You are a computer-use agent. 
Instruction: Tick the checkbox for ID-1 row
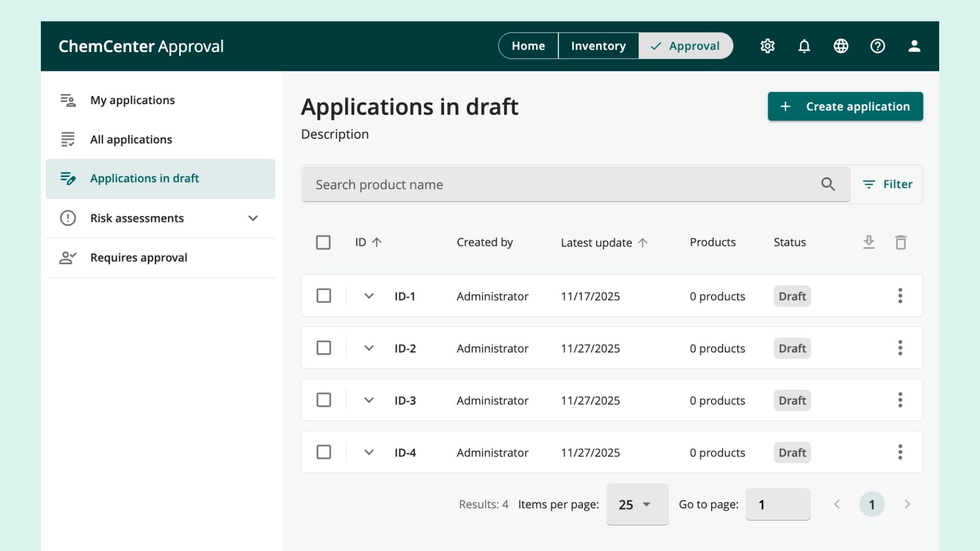(324, 296)
